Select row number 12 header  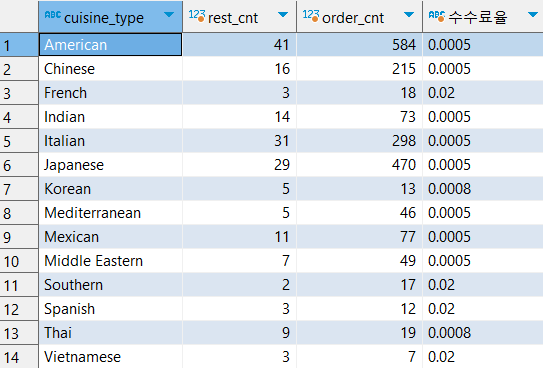(x=19, y=309)
